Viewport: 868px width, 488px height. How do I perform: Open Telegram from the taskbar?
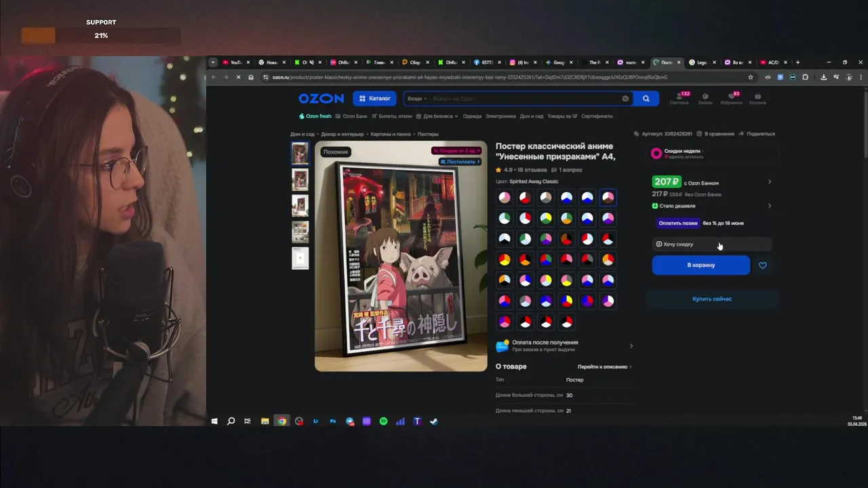350,421
